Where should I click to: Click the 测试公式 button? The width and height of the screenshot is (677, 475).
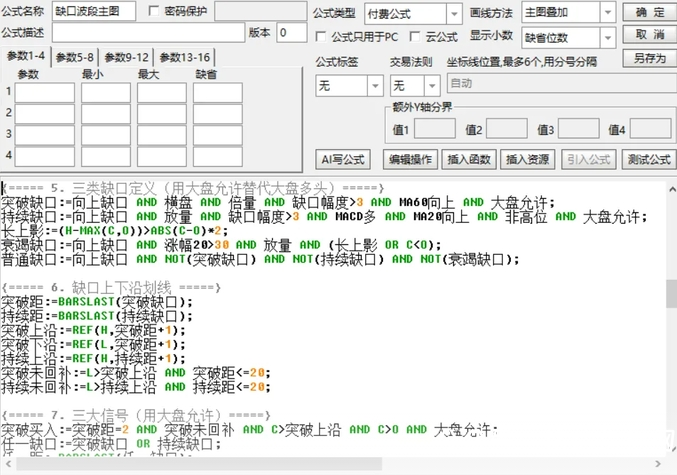(649, 159)
